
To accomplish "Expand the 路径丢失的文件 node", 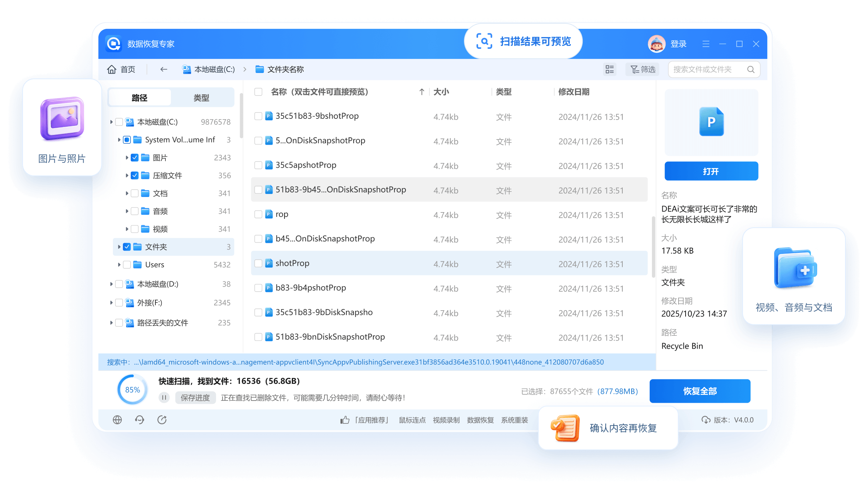I will pos(111,323).
